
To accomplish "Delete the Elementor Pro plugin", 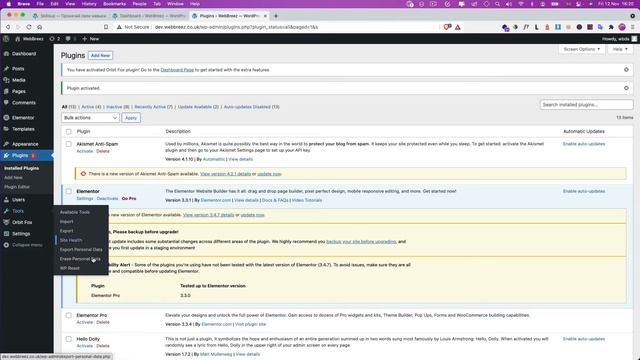I will click(103, 322).
